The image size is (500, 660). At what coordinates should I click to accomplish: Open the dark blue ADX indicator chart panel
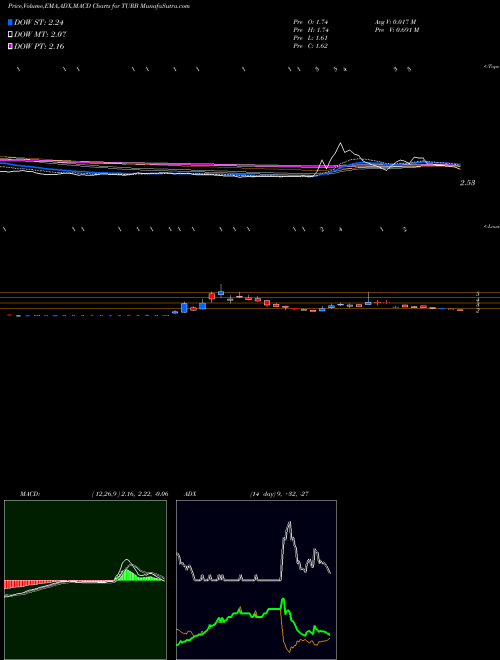point(256,580)
